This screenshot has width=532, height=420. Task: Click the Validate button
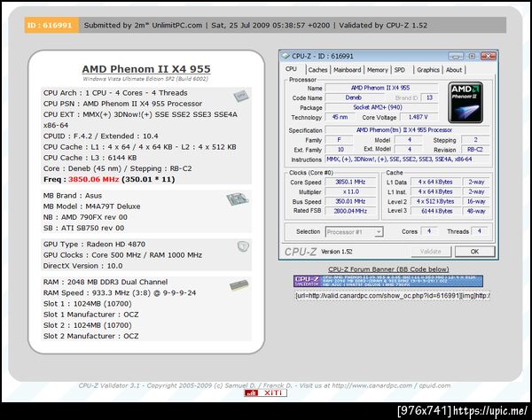(431, 252)
